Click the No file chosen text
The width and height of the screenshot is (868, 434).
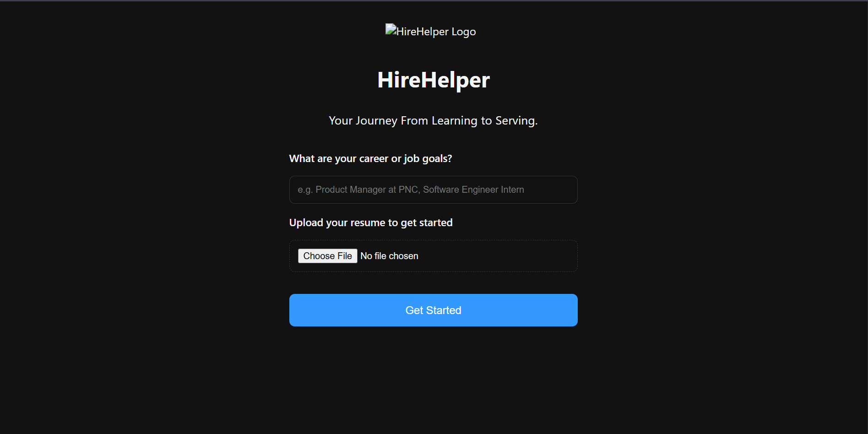tap(389, 256)
